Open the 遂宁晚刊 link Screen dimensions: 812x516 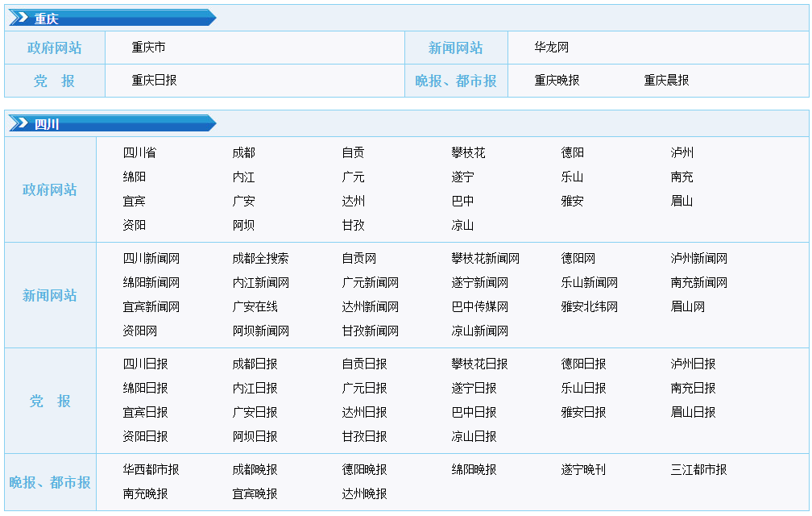[583, 470]
